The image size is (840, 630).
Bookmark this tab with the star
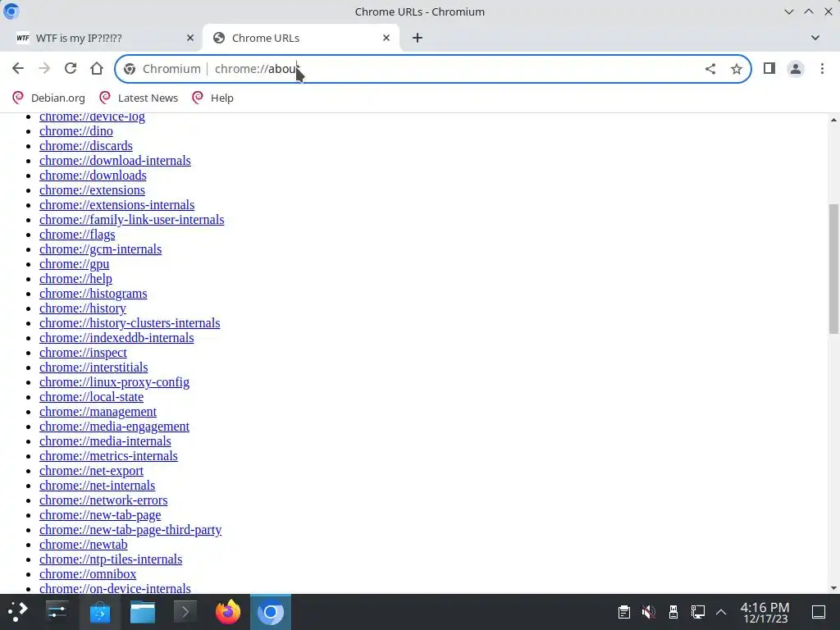[x=737, y=69]
